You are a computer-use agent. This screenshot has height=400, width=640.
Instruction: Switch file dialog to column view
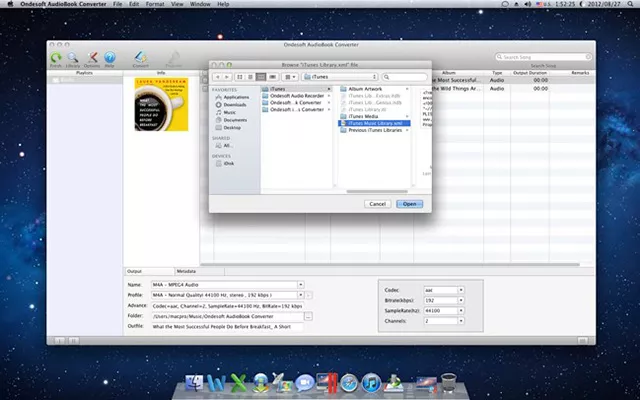click(x=261, y=77)
